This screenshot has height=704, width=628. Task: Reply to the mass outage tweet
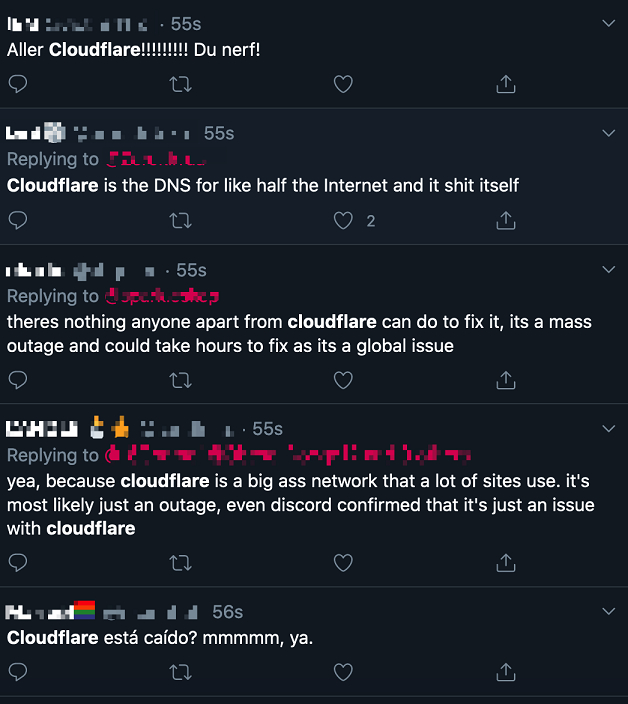click(x=17, y=380)
